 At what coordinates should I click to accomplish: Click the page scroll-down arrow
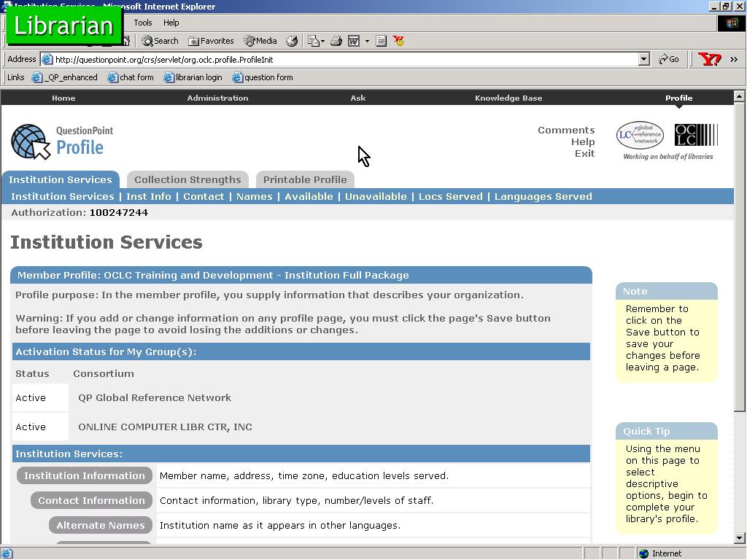(x=740, y=538)
